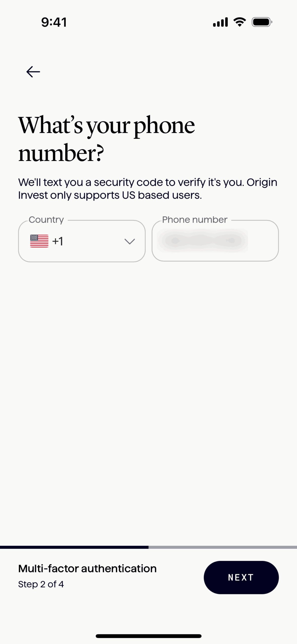Click the security code description text
Screen dimensions: 297x644
(148, 189)
